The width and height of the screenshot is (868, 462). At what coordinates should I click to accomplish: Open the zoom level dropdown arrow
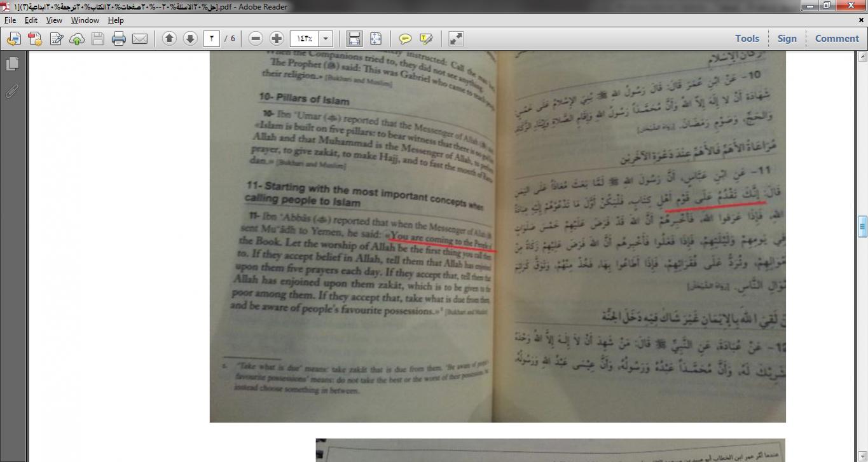coord(326,39)
